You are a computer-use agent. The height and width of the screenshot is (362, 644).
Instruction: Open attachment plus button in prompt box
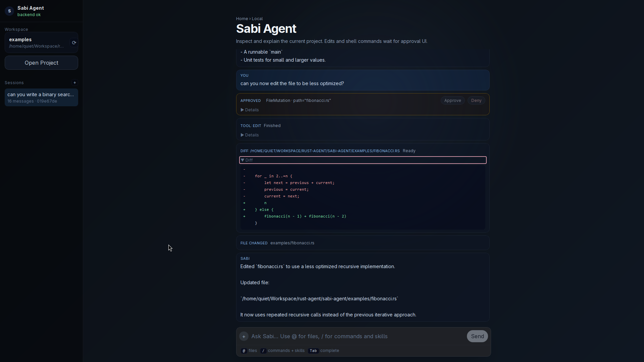coord(244,336)
